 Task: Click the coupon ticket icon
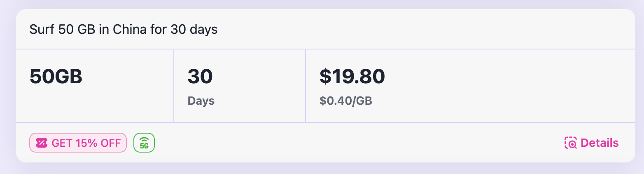(x=42, y=143)
